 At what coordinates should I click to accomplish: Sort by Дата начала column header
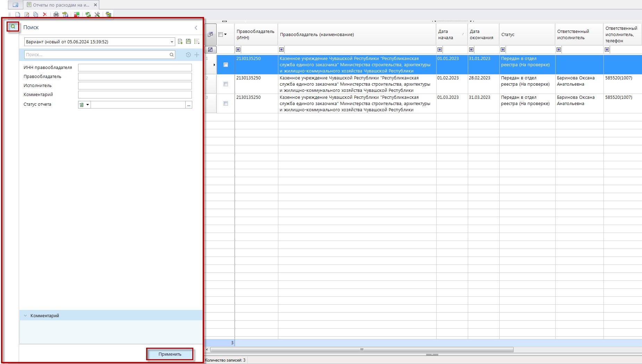click(452, 34)
